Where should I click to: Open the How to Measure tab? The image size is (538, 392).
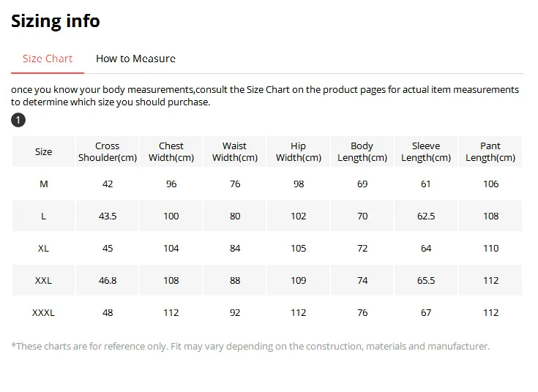tap(135, 59)
